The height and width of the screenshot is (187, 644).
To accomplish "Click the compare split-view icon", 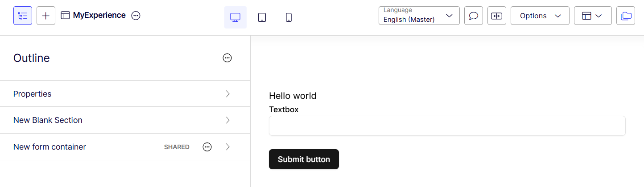I will 497,16.
